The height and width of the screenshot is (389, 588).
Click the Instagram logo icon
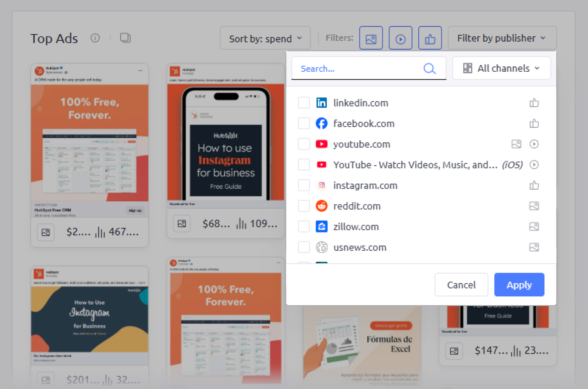click(322, 185)
